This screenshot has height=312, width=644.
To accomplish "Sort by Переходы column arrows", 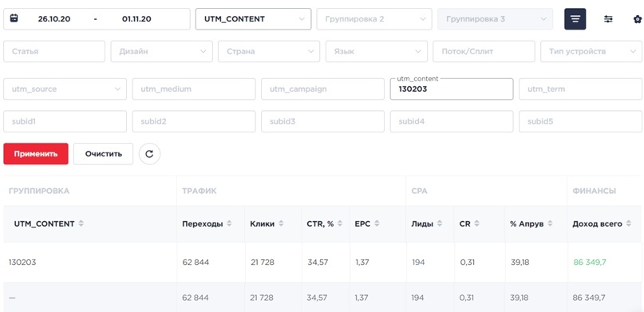I will pos(229,223).
